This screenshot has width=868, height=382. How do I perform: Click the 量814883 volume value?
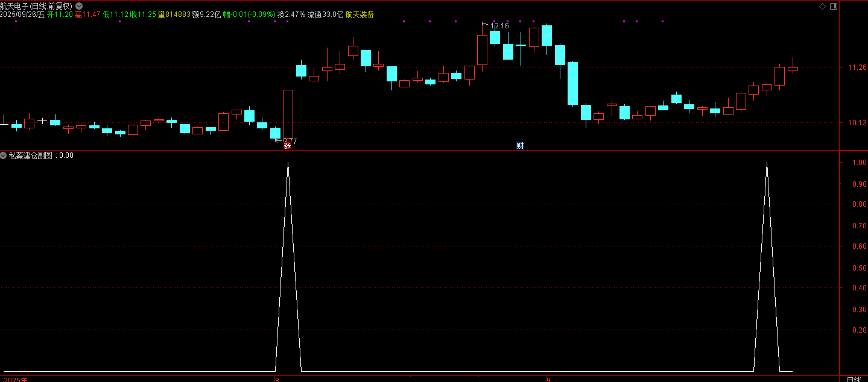coord(174,14)
